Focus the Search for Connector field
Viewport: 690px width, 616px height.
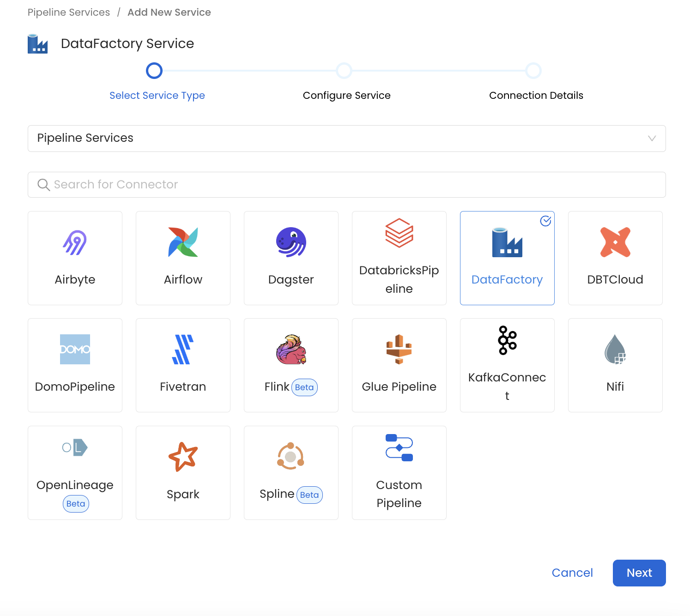(x=346, y=185)
